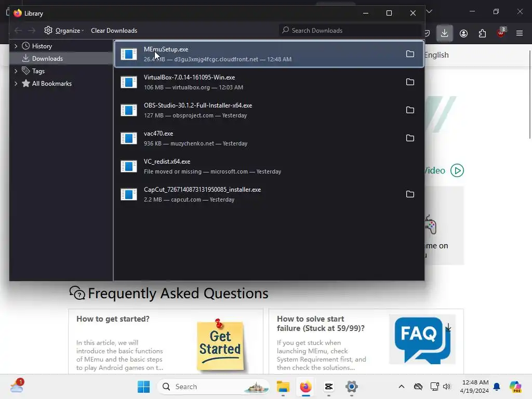
Task: Click the Library back arrow
Action: [18, 31]
